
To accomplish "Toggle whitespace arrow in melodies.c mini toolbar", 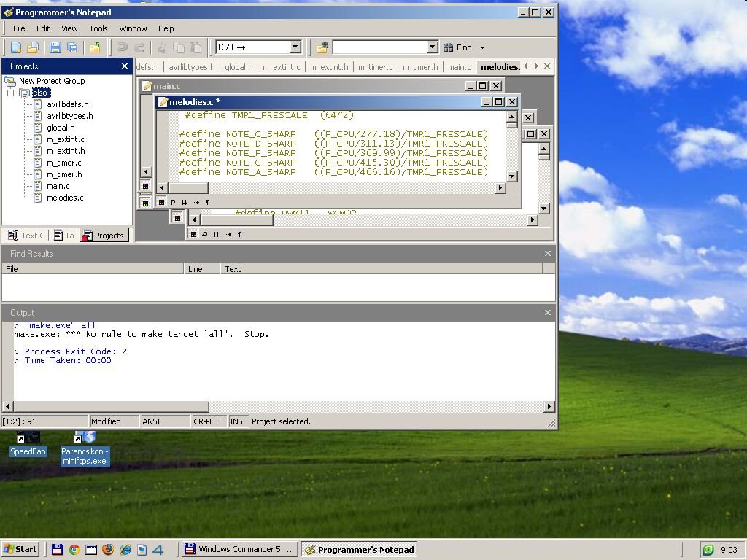I will click(x=196, y=203).
